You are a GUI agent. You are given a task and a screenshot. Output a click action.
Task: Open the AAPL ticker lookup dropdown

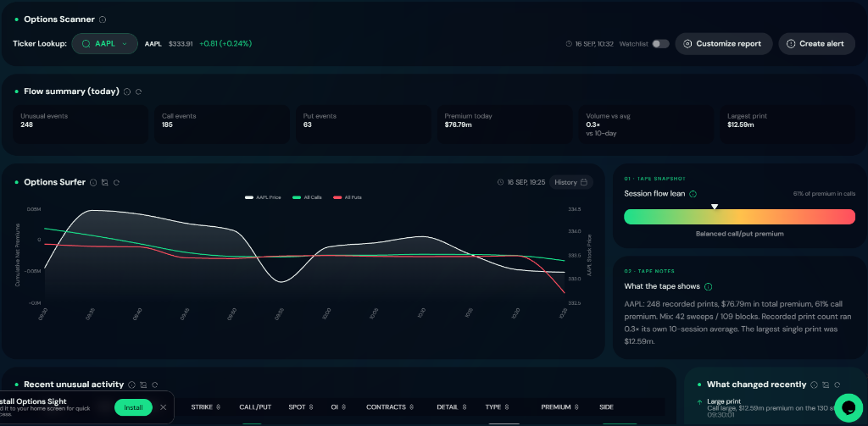(x=104, y=44)
